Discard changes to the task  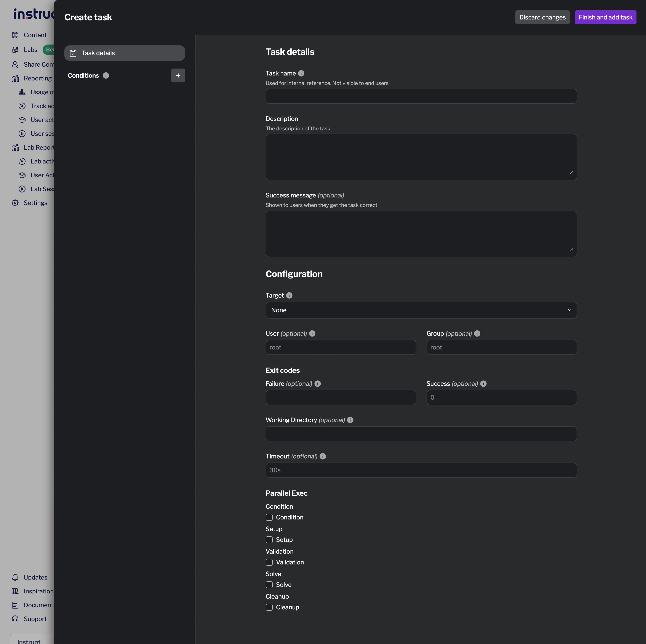point(542,17)
